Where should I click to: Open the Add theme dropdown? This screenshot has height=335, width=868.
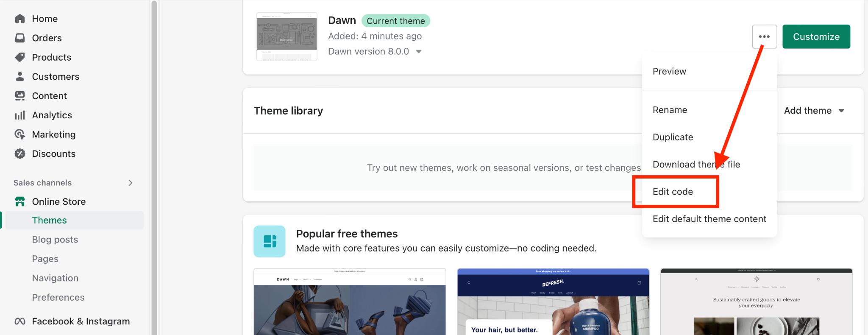coord(814,111)
